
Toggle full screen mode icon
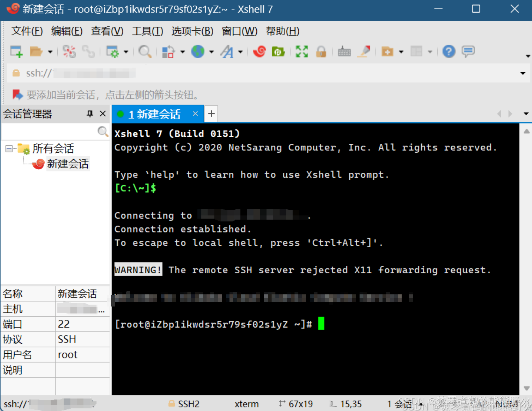(x=302, y=51)
